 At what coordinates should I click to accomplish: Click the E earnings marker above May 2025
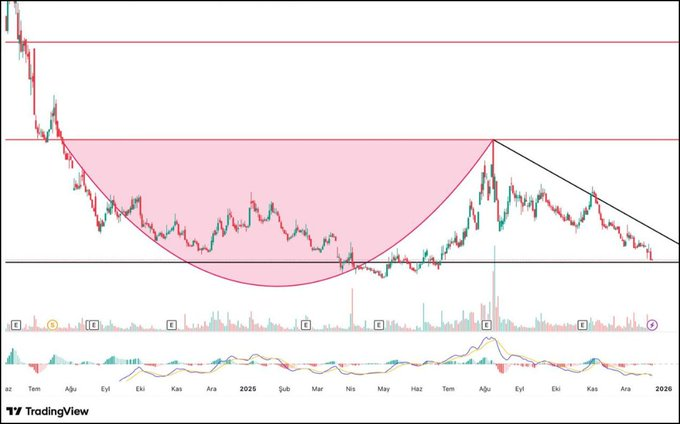(x=379, y=324)
